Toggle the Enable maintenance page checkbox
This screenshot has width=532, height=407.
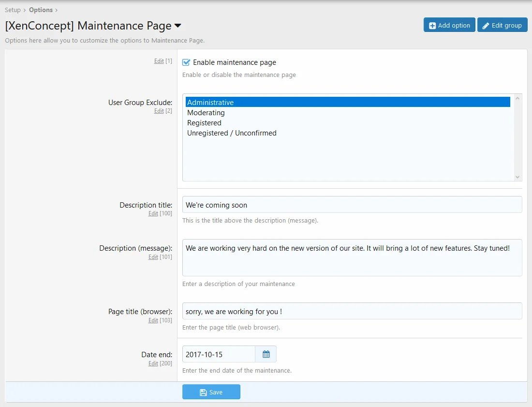186,62
